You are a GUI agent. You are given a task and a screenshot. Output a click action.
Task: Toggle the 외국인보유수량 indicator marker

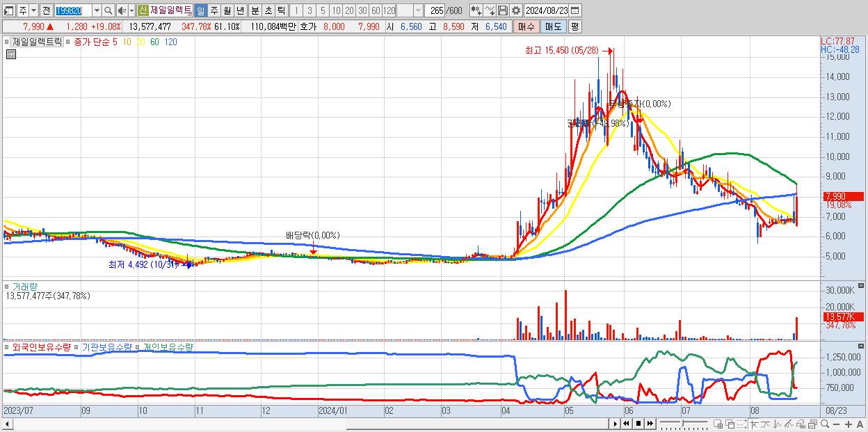pos(8,346)
